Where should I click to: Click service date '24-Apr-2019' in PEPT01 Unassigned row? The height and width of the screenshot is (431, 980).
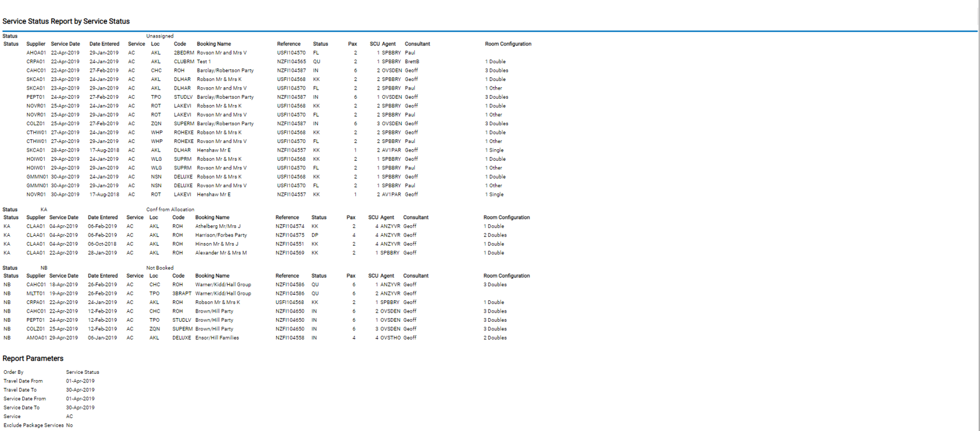[65, 97]
